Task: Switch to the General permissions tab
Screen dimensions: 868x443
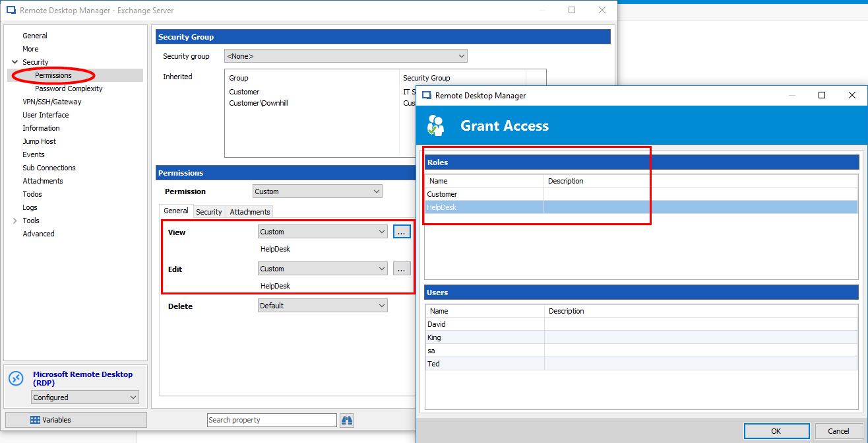Action: point(176,211)
